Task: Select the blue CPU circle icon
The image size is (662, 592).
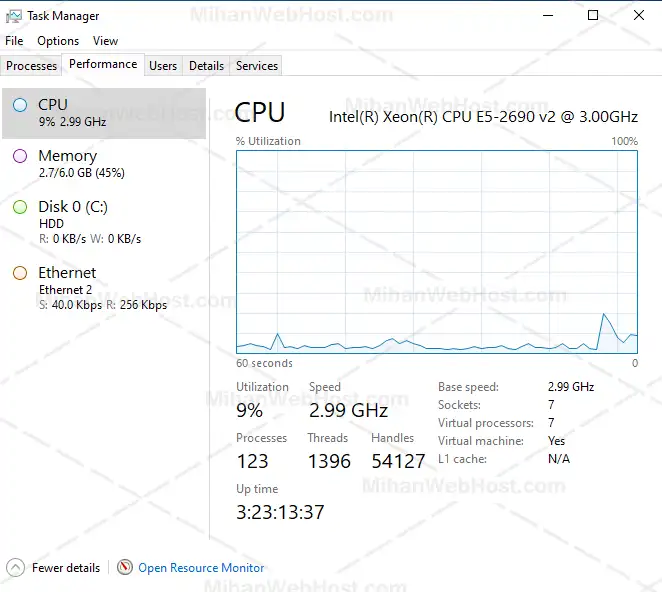Action: [20, 105]
